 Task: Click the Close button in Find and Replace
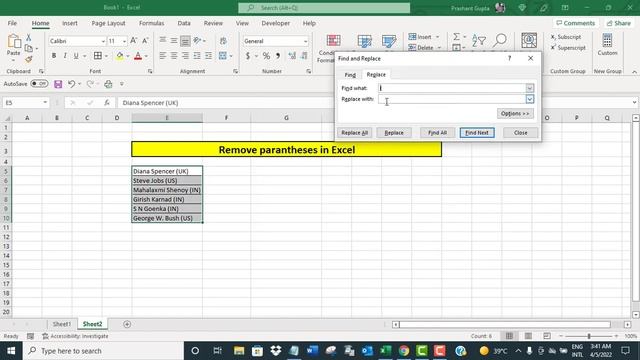click(520, 133)
